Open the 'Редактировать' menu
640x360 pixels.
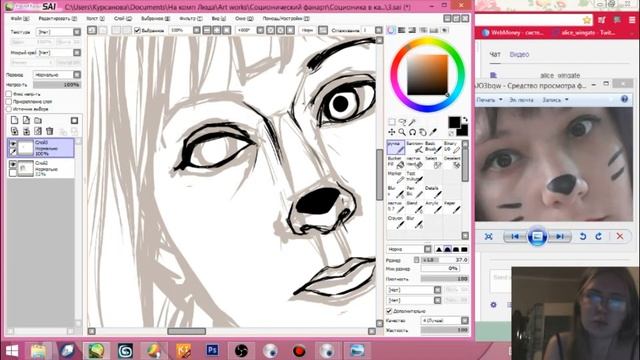coord(58,19)
